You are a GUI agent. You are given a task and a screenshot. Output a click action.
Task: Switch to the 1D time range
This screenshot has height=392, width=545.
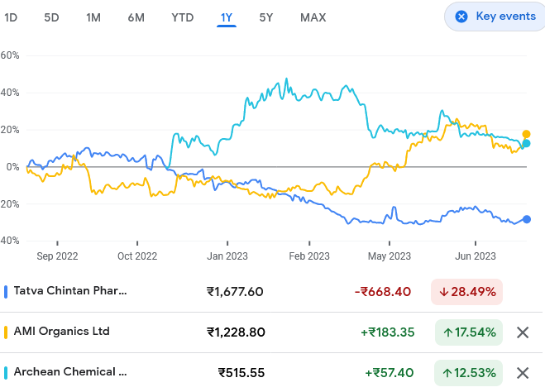point(12,17)
